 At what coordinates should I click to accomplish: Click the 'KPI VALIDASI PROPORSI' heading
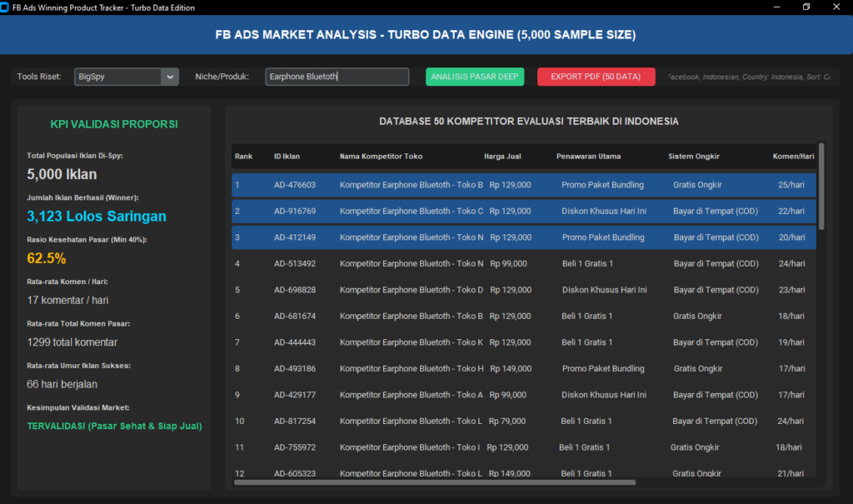pos(113,124)
